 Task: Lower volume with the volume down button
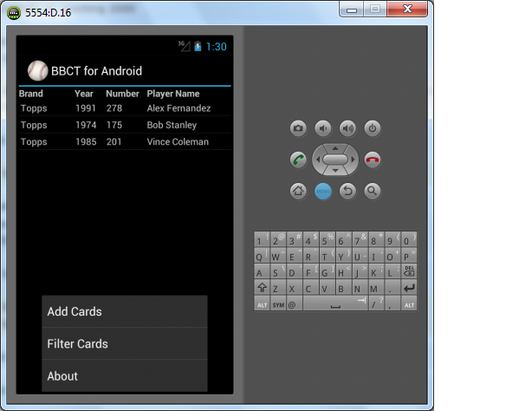(x=323, y=128)
